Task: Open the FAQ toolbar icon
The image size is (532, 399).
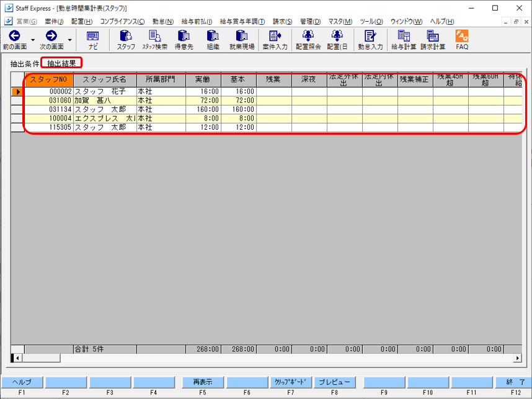Action: tap(462, 40)
